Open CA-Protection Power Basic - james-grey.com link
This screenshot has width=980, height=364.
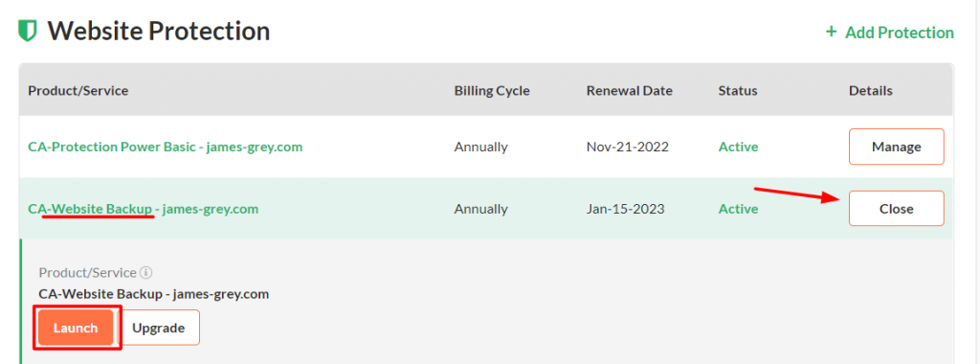[165, 148]
